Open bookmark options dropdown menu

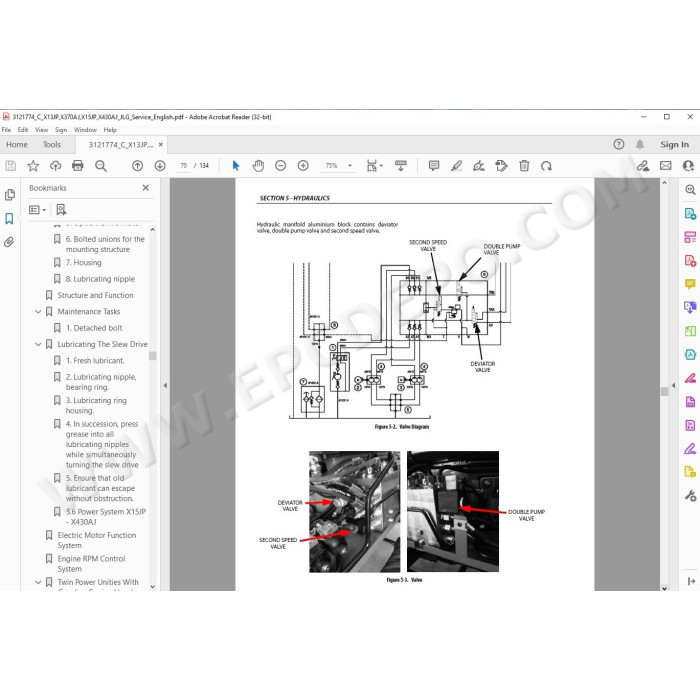tap(38, 210)
